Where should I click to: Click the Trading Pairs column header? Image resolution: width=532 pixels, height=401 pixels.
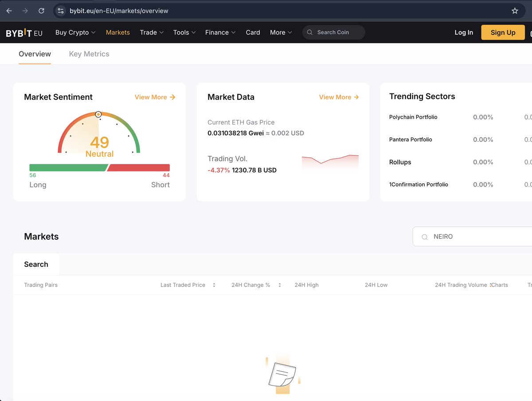(41, 285)
